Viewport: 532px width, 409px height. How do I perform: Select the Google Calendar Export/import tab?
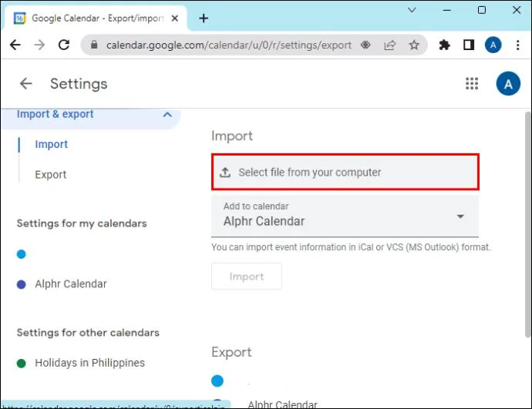tap(95, 18)
